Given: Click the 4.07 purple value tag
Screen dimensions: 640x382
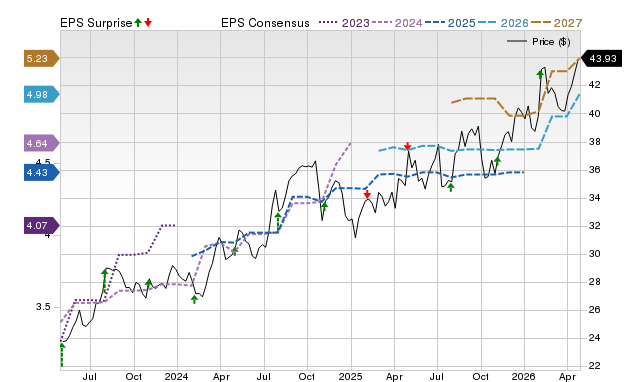Looking at the screenshot, I should pos(42,225).
